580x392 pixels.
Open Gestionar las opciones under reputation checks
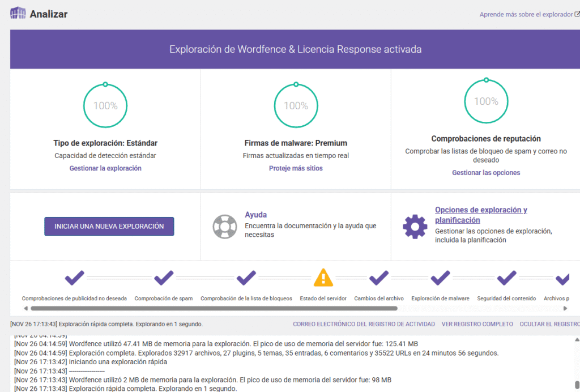485,173
